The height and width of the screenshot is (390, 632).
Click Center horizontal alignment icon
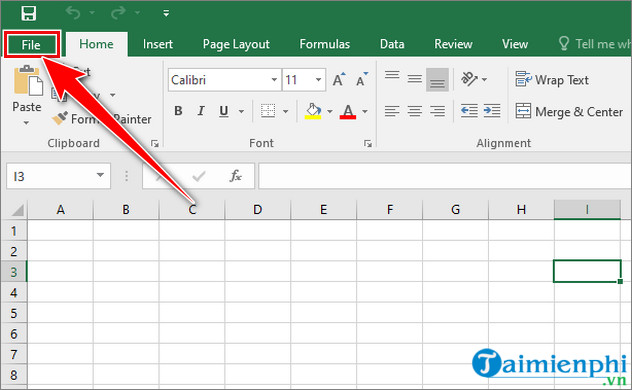(415, 111)
